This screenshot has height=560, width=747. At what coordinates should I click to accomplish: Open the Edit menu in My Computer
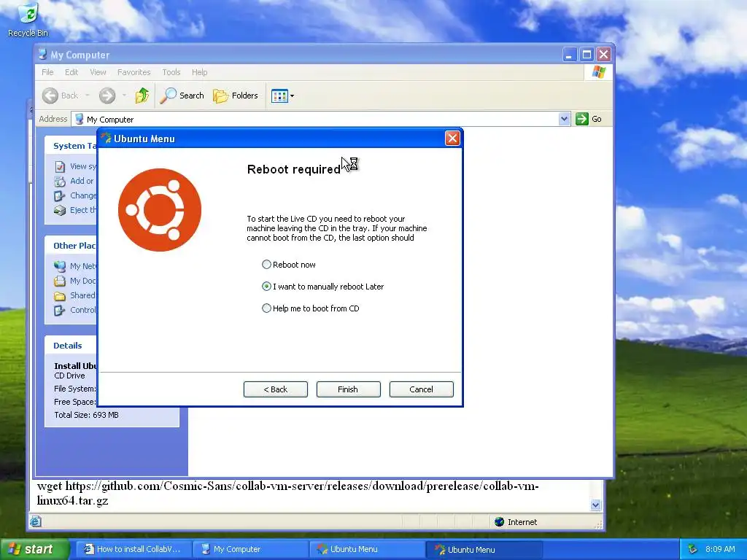pos(71,72)
